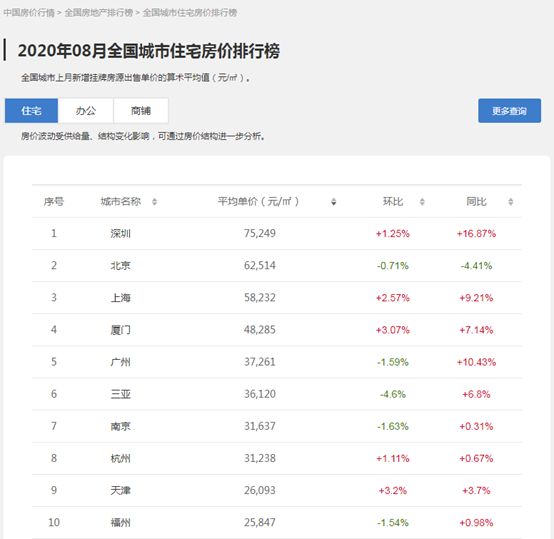Open the 深圳 city entry
The height and width of the screenshot is (539, 554).
(120, 233)
